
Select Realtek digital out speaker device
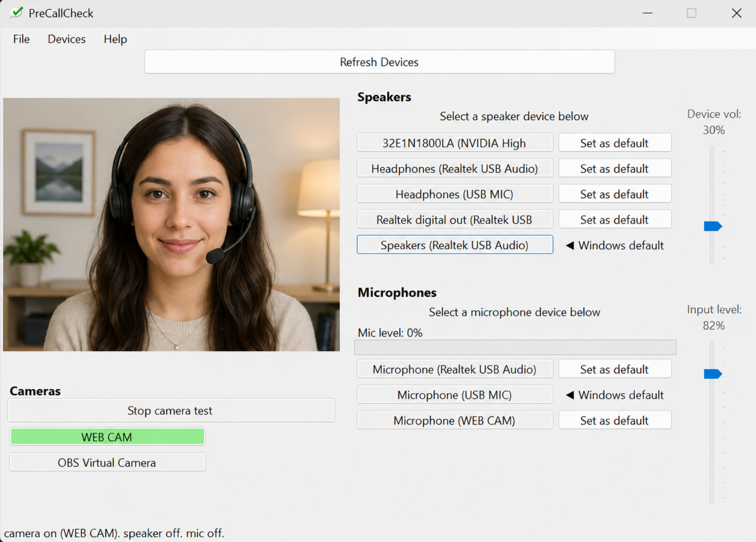[455, 220]
